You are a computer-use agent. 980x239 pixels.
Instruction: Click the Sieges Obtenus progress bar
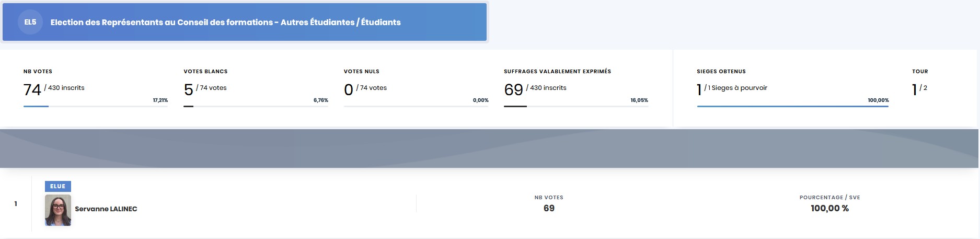(792, 106)
